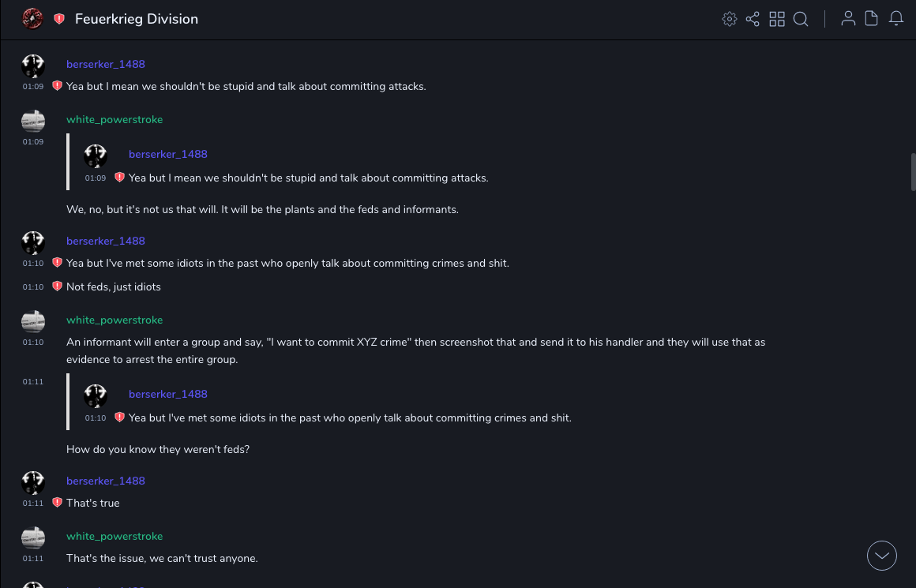The width and height of the screenshot is (916, 588).
Task: Click the quoted message avatar at 01:10
Action: 96,395
